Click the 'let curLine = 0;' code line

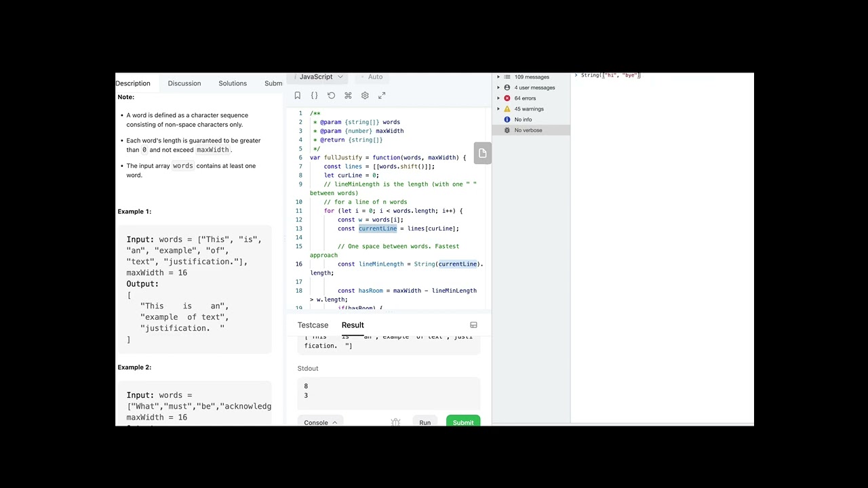[351, 175]
